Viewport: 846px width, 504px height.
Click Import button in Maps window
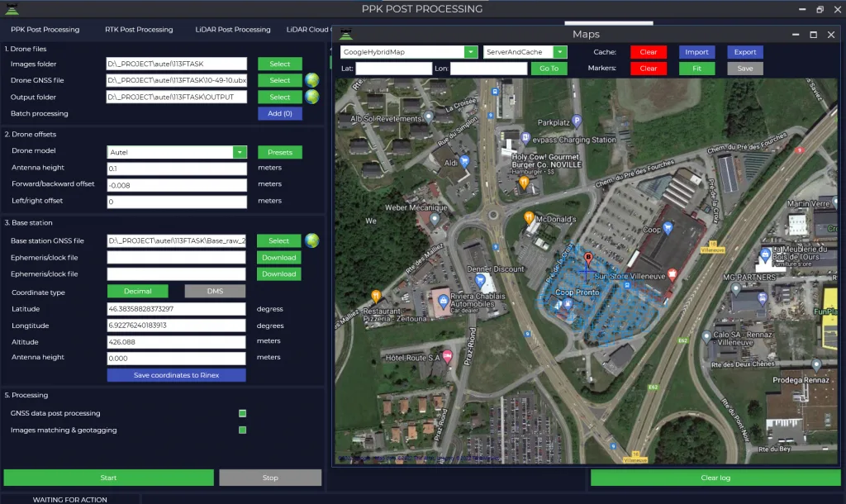coord(696,52)
